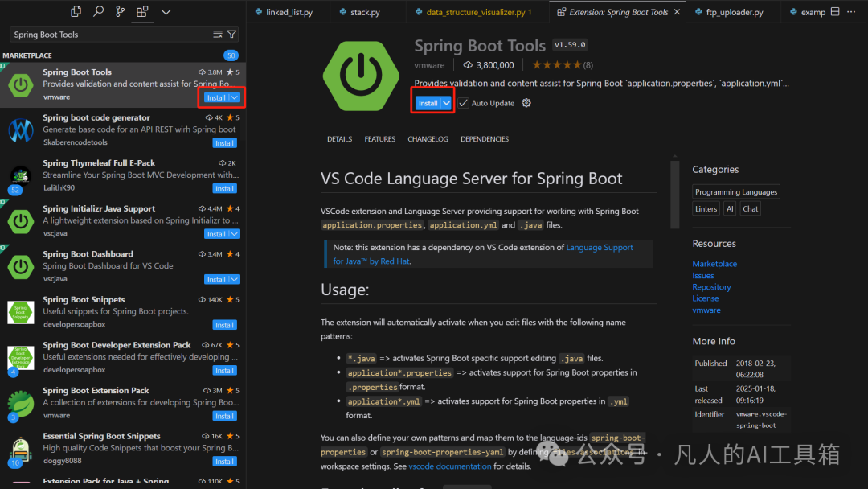
Task: Click the five-star rating in header
Action: coord(557,65)
